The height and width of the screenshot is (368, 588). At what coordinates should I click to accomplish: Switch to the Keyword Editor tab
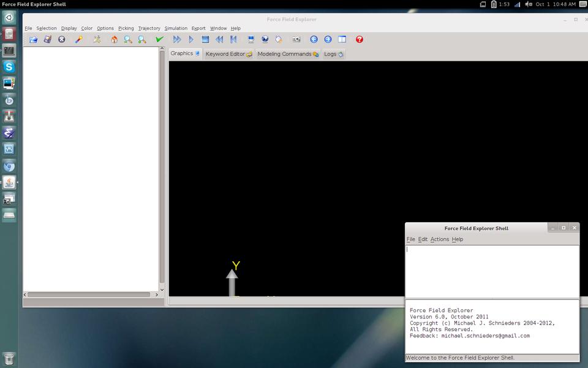pyautogui.click(x=228, y=54)
